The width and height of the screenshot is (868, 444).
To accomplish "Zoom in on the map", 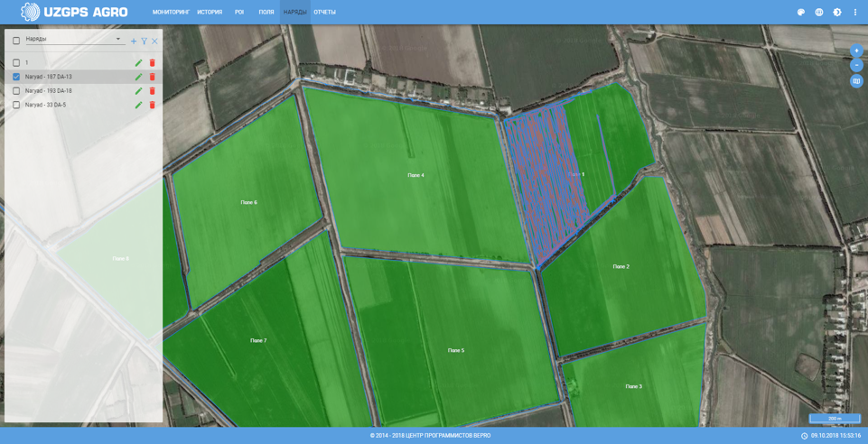I will pos(856,51).
